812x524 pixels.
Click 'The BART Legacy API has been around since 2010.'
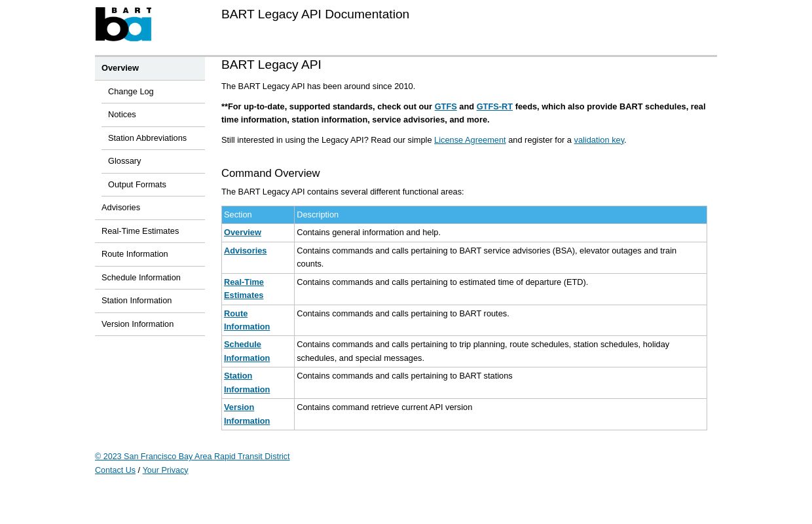318,86
